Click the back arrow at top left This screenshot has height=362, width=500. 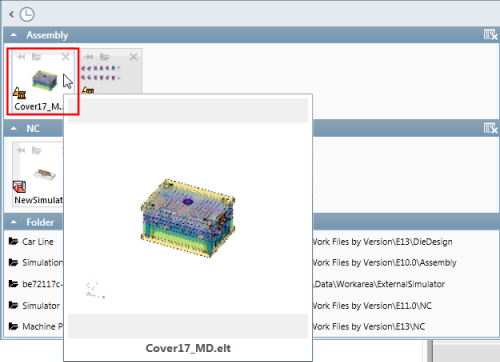(x=12, y=14)
